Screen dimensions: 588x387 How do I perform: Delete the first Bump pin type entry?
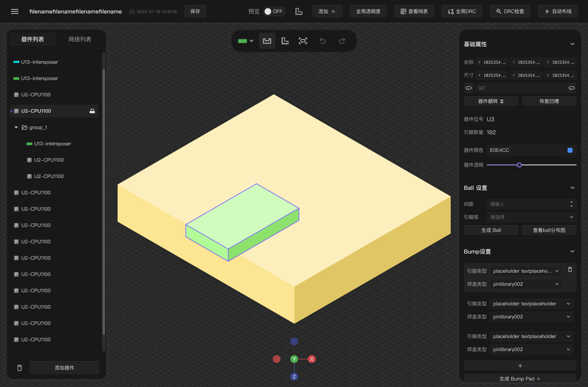point(570,270)
